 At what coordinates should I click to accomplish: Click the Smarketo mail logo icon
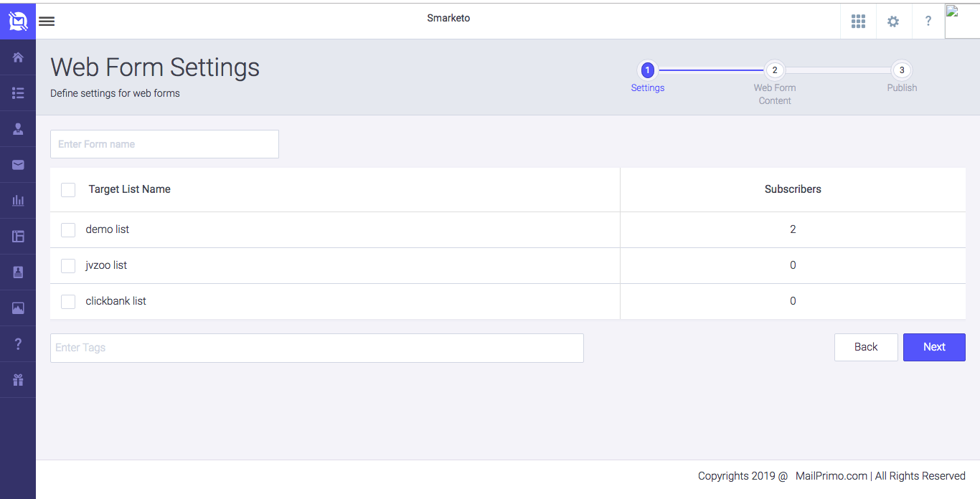(18, 22)
